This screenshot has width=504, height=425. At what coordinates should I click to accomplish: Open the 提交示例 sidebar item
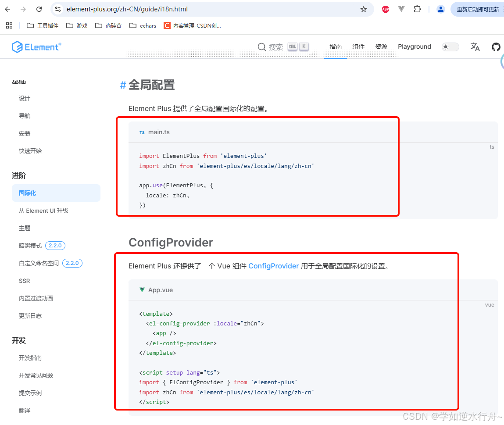pos(30,393)
